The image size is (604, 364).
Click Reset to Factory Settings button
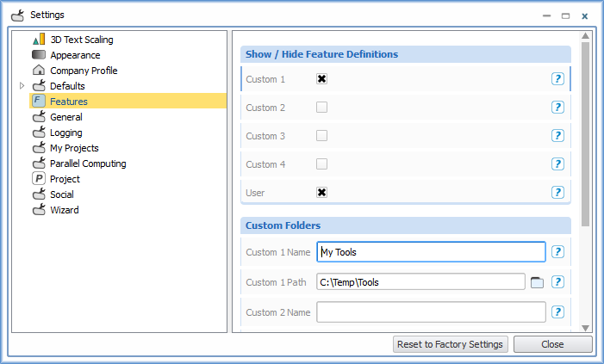[x=451, y=344]
